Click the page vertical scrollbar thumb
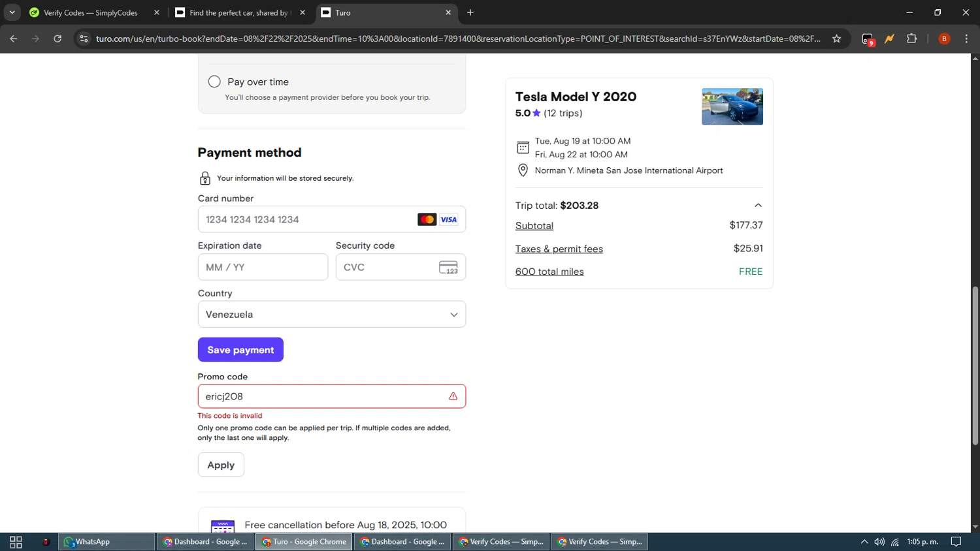Viewport: 980px width, 551px height. tap(975, 366)
